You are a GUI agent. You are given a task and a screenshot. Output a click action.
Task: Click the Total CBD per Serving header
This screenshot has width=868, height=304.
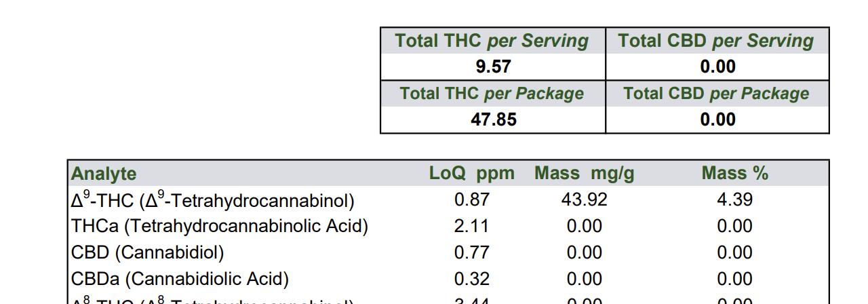pyautogui.click(x=716, y=41)
